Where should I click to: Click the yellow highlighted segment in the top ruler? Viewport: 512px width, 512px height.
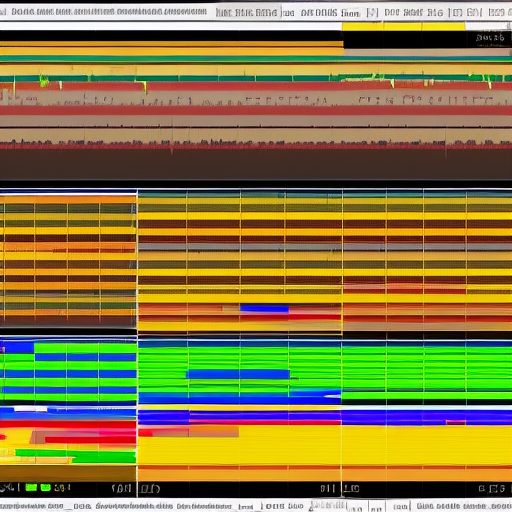pos(403,26)
